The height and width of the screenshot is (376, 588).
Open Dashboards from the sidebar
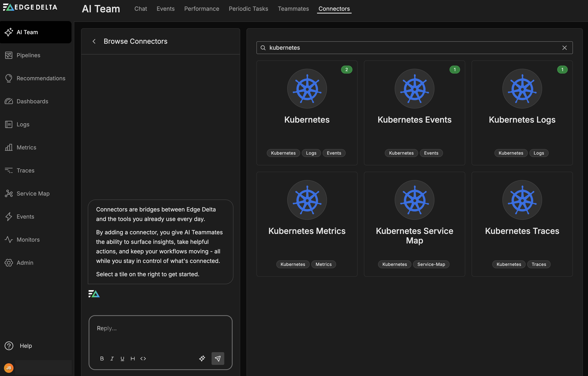(x=32, y=101)
